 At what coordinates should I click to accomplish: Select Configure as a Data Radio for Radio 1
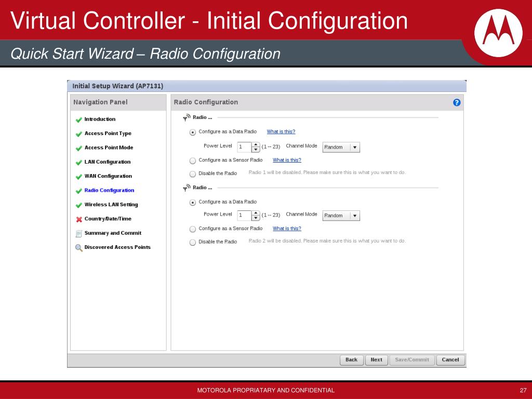pos(193,132)
